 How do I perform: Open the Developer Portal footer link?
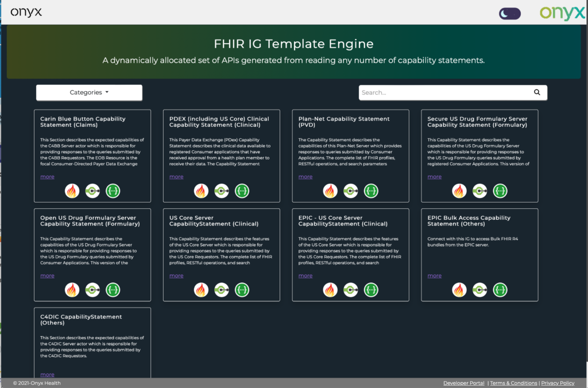click(x=463, y=383)
